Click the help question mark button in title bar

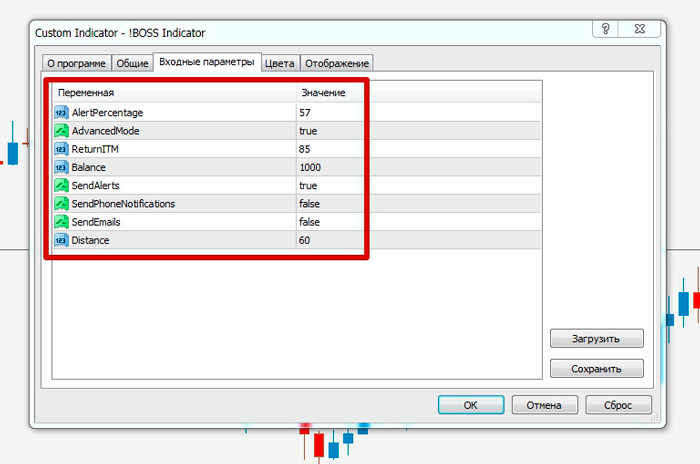[x=606, y=30]
